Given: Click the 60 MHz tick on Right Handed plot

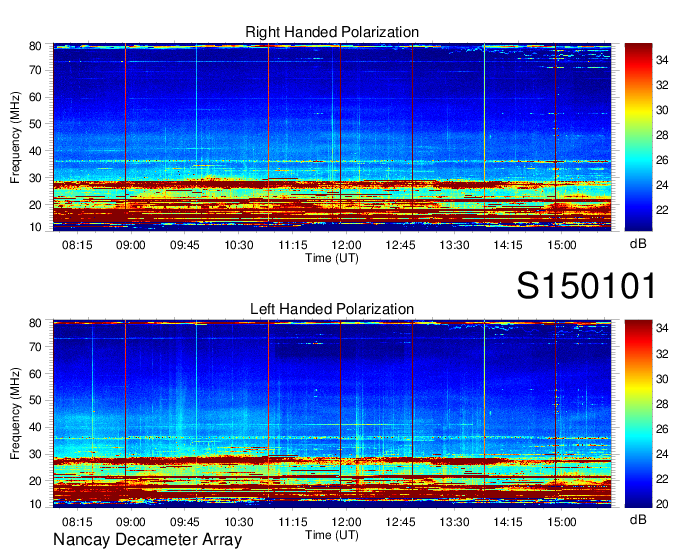Looking at the screenshot, I should point(35,97).
